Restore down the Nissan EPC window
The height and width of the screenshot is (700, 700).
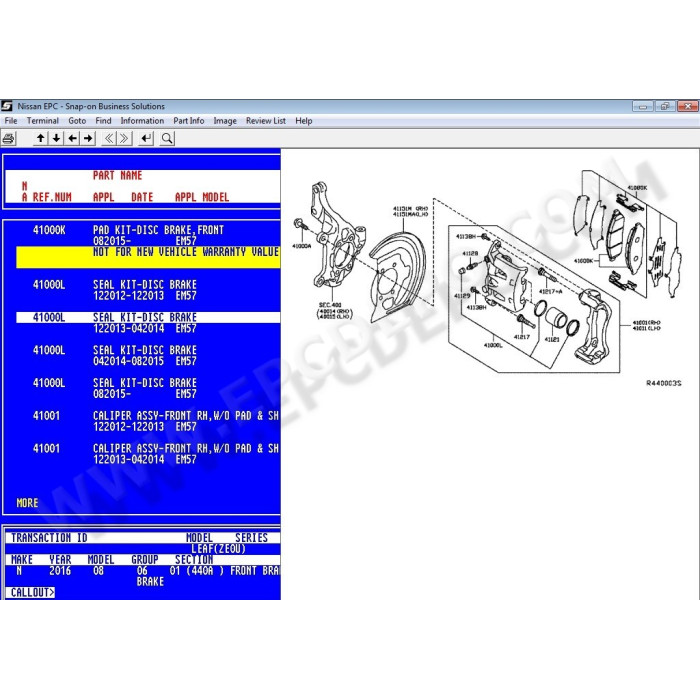665,106
